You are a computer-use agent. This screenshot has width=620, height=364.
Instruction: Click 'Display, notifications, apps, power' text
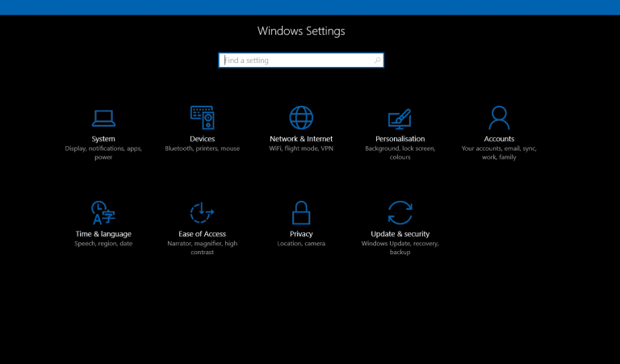[x=103, y=153]
